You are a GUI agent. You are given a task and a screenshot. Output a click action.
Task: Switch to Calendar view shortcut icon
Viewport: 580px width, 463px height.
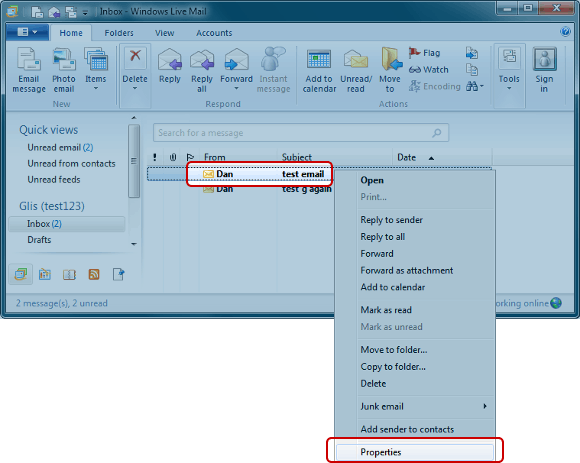pyautogui.click(x=45, y=274)
